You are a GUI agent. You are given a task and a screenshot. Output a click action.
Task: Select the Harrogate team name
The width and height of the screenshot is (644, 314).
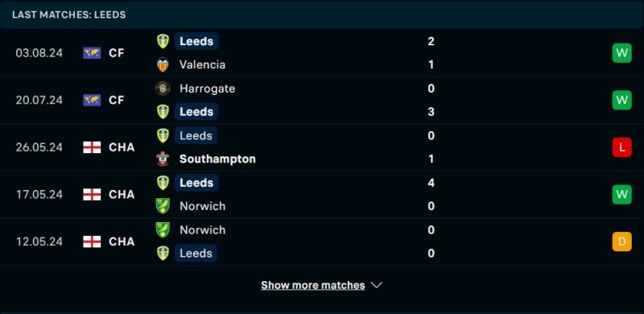[x=208, y=89]
